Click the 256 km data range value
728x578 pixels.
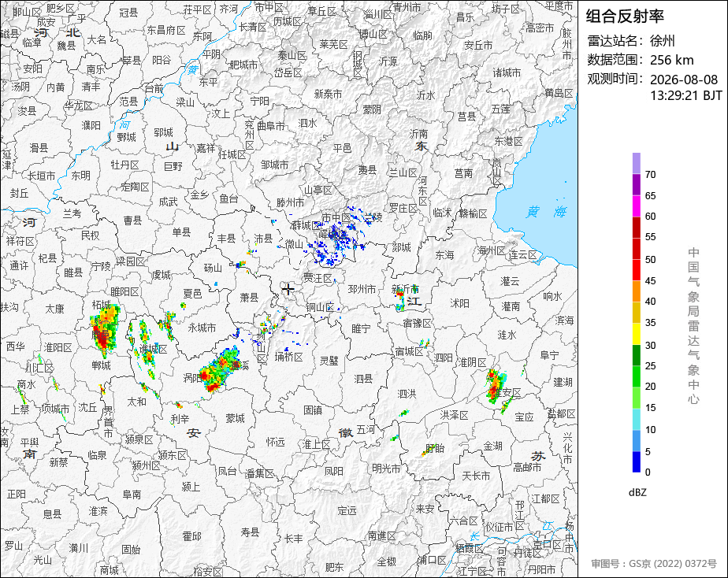(x=671, y=61)
